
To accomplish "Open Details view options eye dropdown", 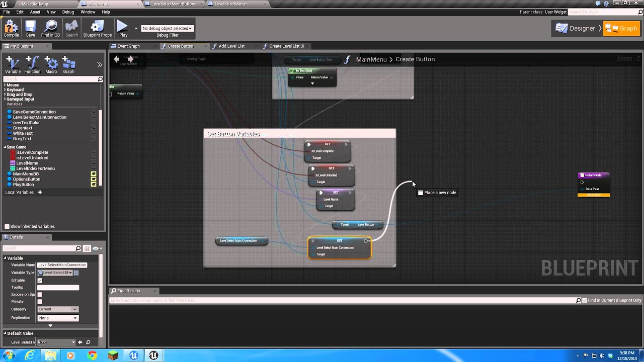I will click(97, 248).
